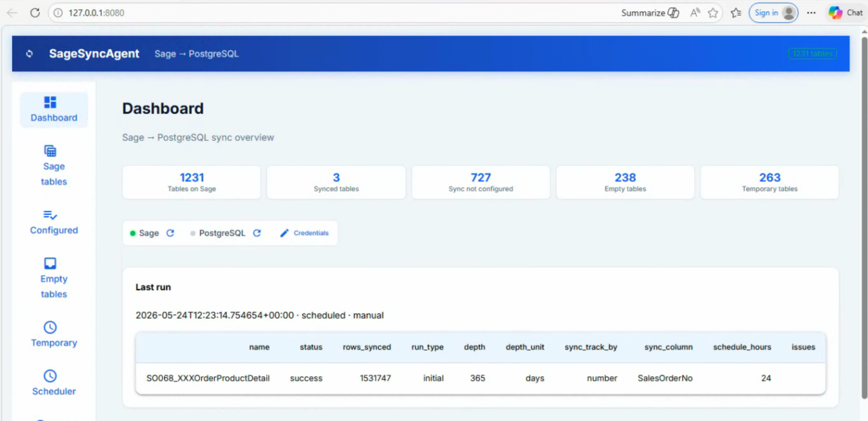Go back in browser history
The height and width of the screenshot is (421, 868).
[12, 13]
